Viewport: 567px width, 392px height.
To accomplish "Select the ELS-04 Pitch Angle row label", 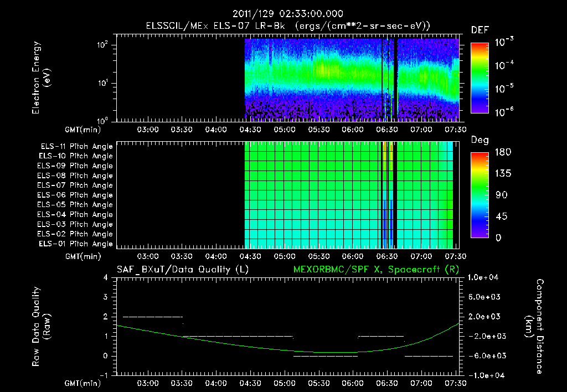I will [x=75, y=214].
